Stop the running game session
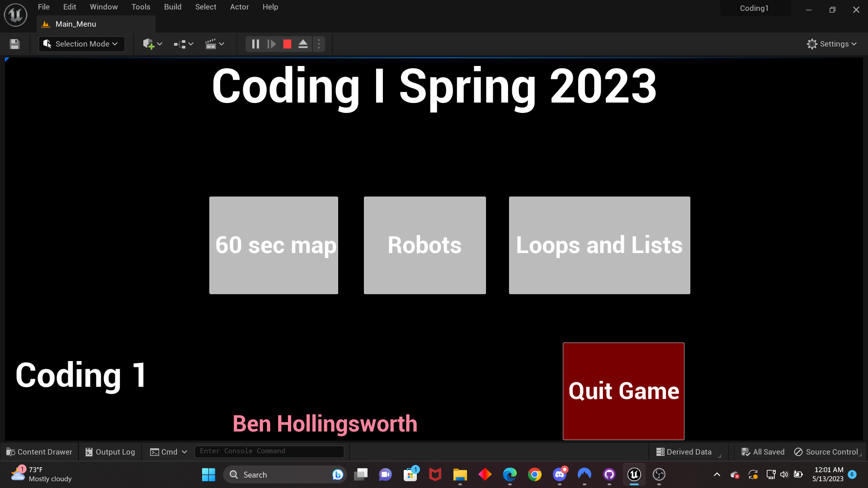This screenshot has height=488, width=868. (x=287, y=44)
